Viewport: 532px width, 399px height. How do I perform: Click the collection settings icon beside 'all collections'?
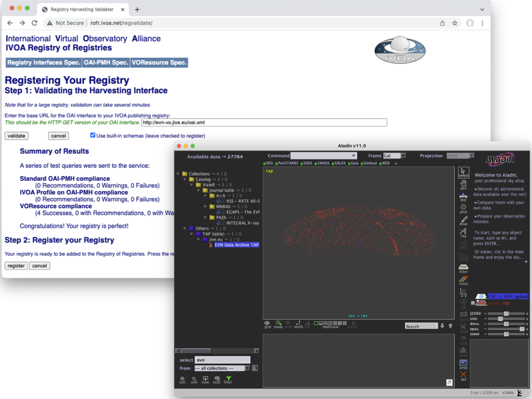click(255, 368)
